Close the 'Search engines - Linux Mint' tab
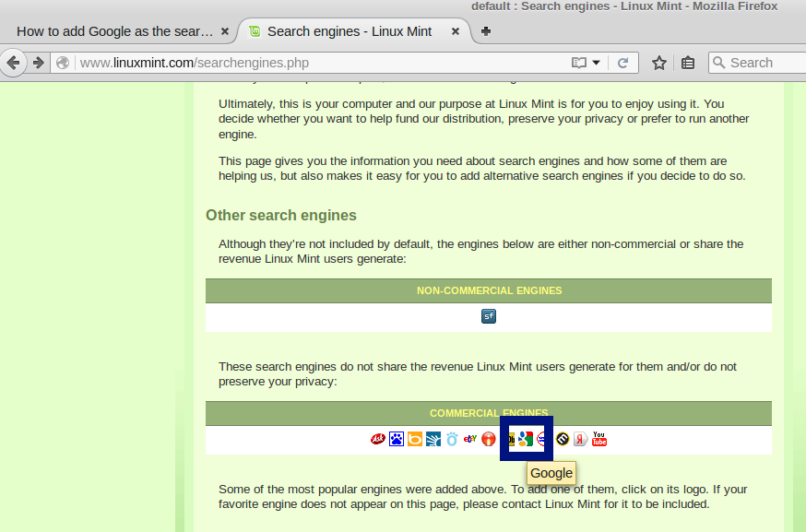The width and height of the screenshot is (806, 532). pyautogui.click(x=455, y=31)
